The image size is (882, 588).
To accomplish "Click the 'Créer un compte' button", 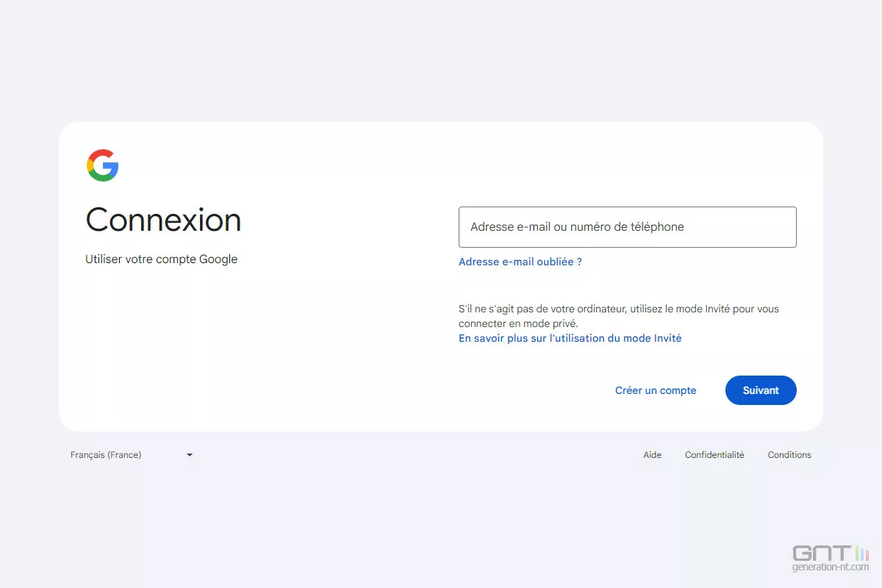I will click(x=656, y=390).
